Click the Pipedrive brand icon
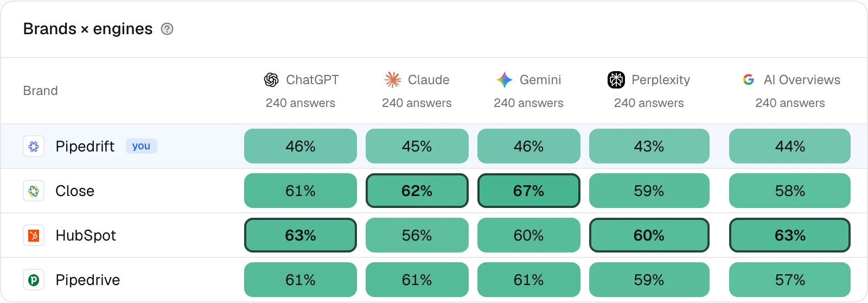The width and height of the screenshot is (868, 303). pyautogui.click(x=34, y=280)
